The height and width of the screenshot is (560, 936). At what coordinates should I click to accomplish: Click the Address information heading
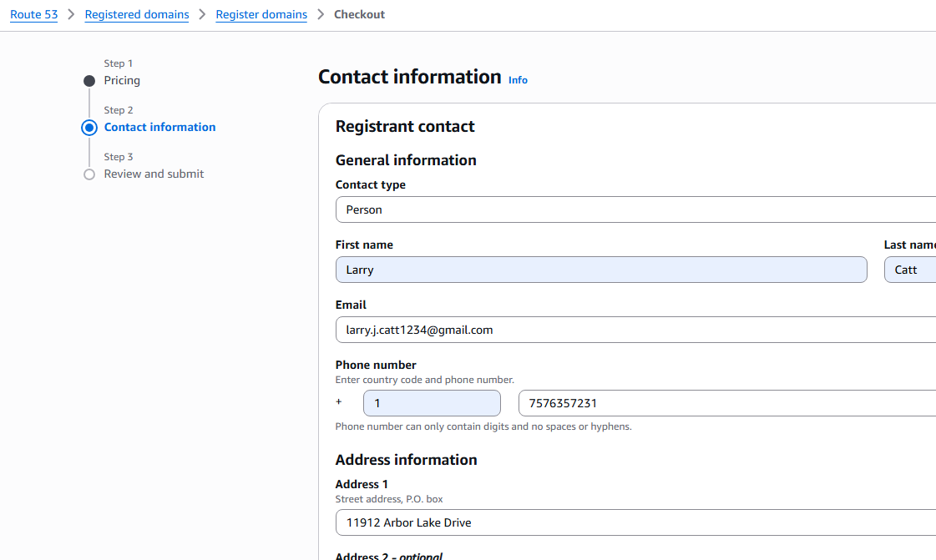click(406, 460)
